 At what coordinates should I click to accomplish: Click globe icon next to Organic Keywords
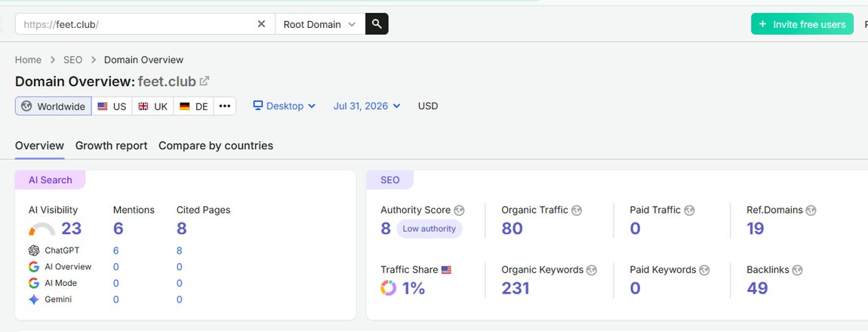point(592,270)
